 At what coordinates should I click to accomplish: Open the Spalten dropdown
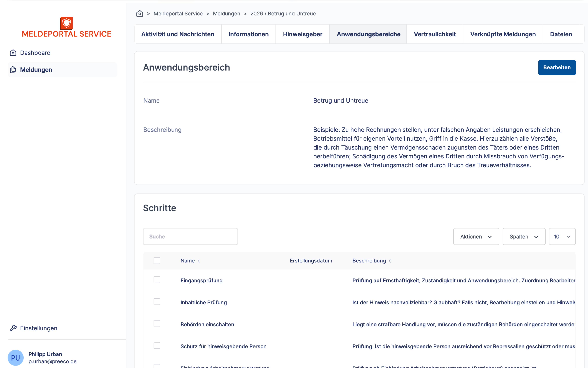click(524, 237)
